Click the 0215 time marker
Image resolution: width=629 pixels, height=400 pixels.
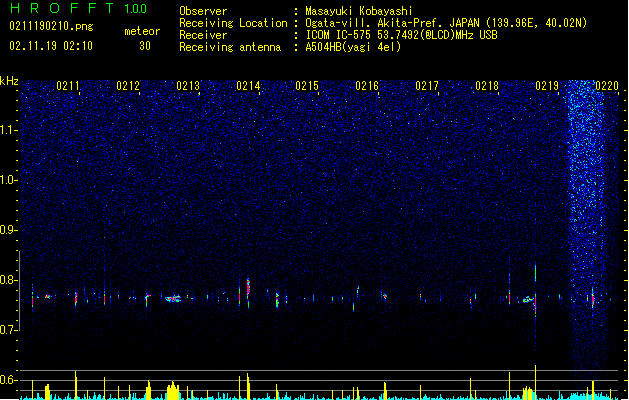pos(307,86)
